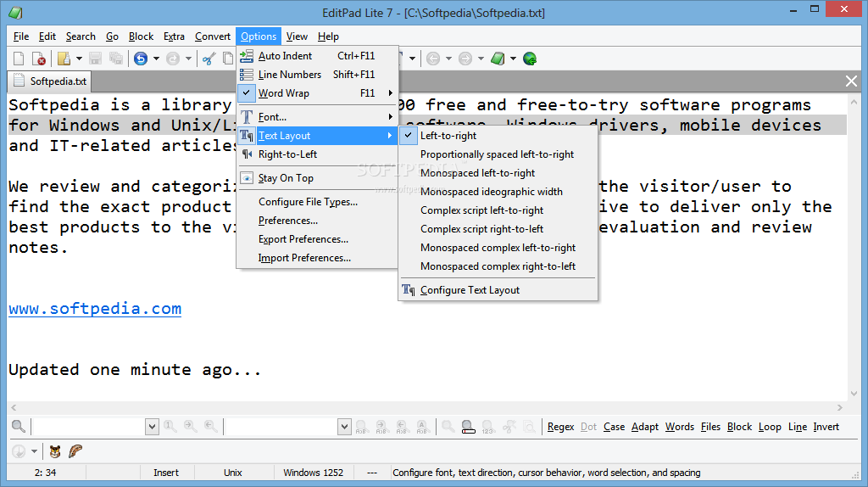868x487 pixels.
Task: Click the vertical scrollbar down arrow
Action: pos(853,394)
